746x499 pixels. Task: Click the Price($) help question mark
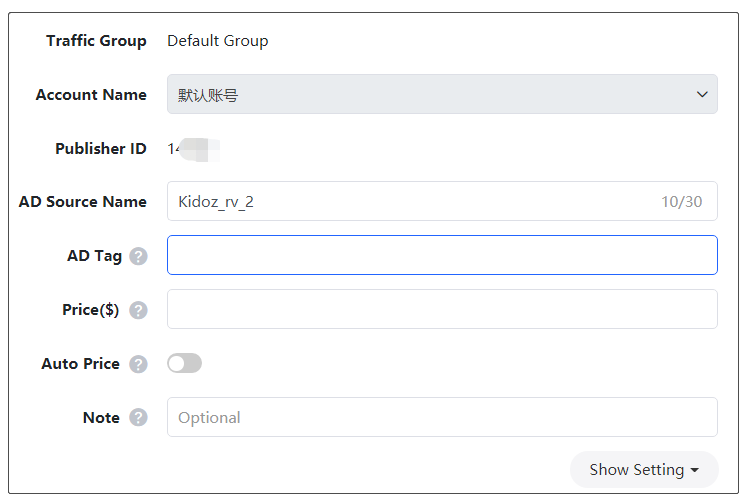138,310
